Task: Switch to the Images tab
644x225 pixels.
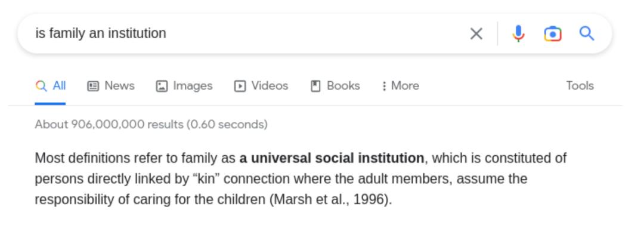Action: click(184, 86)
